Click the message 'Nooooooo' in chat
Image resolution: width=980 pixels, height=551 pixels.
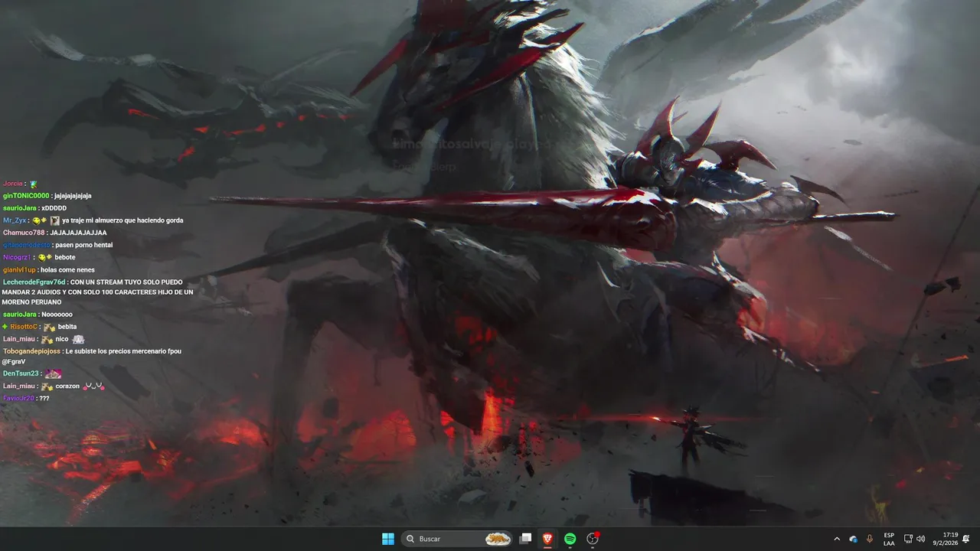coord(57,315)
